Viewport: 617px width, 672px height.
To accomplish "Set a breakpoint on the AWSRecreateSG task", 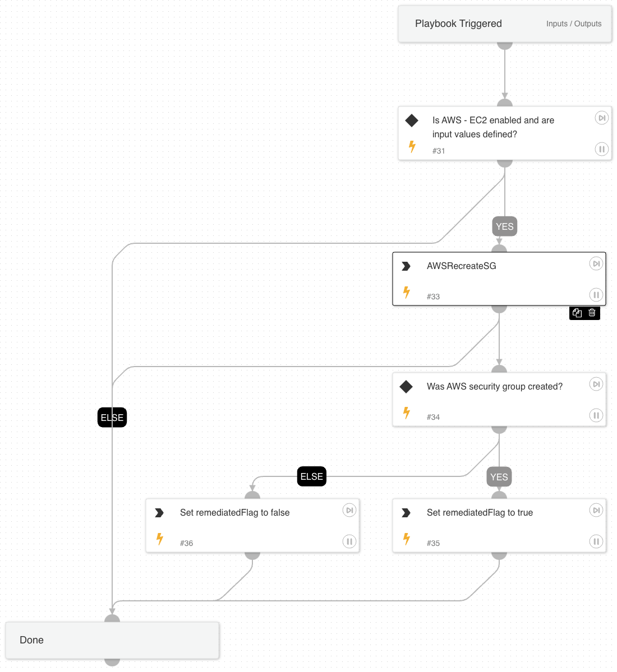I will point(596,294).
